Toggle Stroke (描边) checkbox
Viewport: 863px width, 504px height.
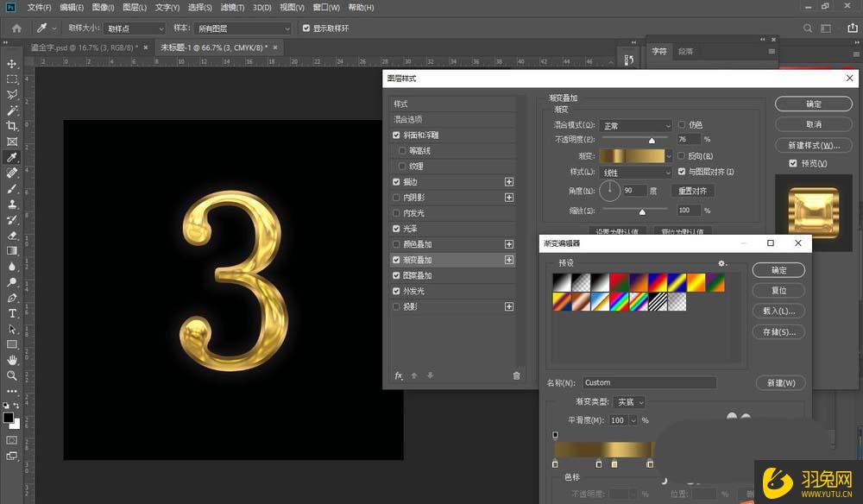tap(396, 181)
